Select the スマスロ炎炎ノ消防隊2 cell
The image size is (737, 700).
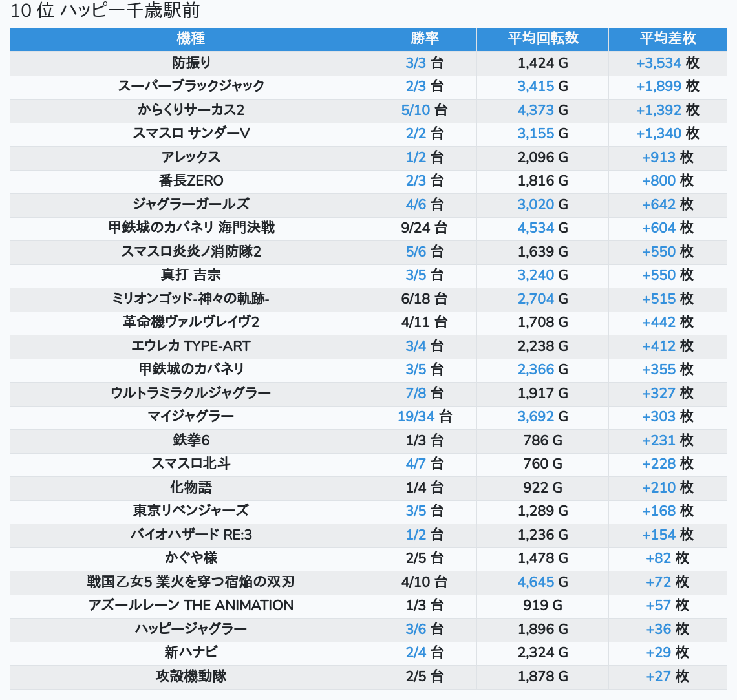[x=191, y=252]
